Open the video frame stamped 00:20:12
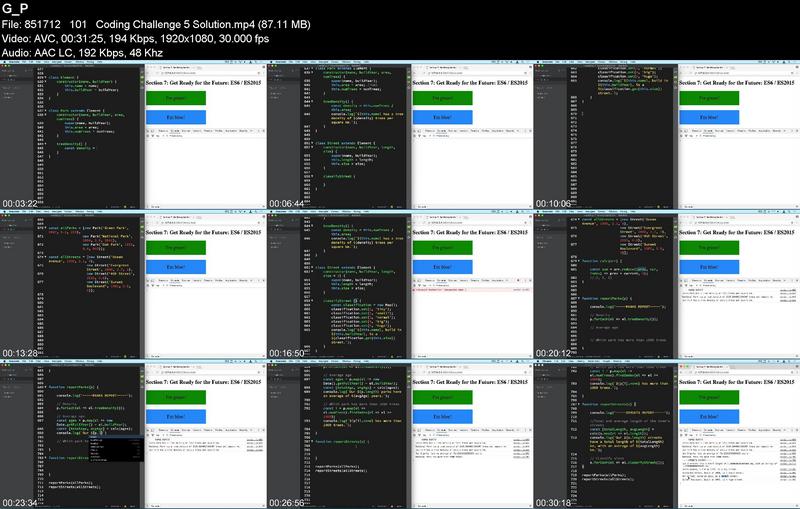The height and width of the screenshot is (509, 800). 667,285
